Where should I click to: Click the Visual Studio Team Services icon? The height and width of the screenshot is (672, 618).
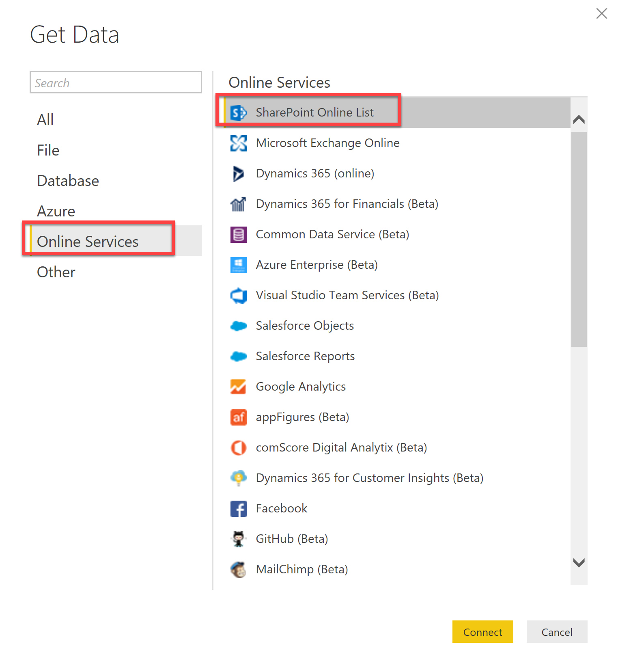(238, 295)
